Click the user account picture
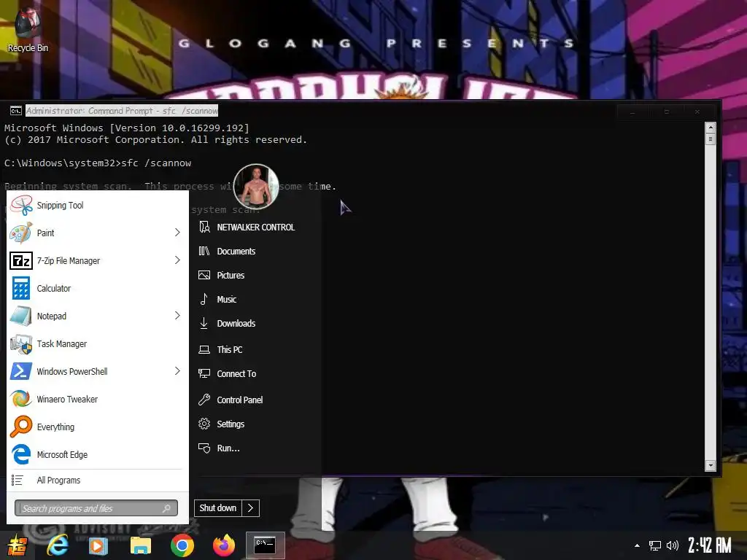 [256, 187]
